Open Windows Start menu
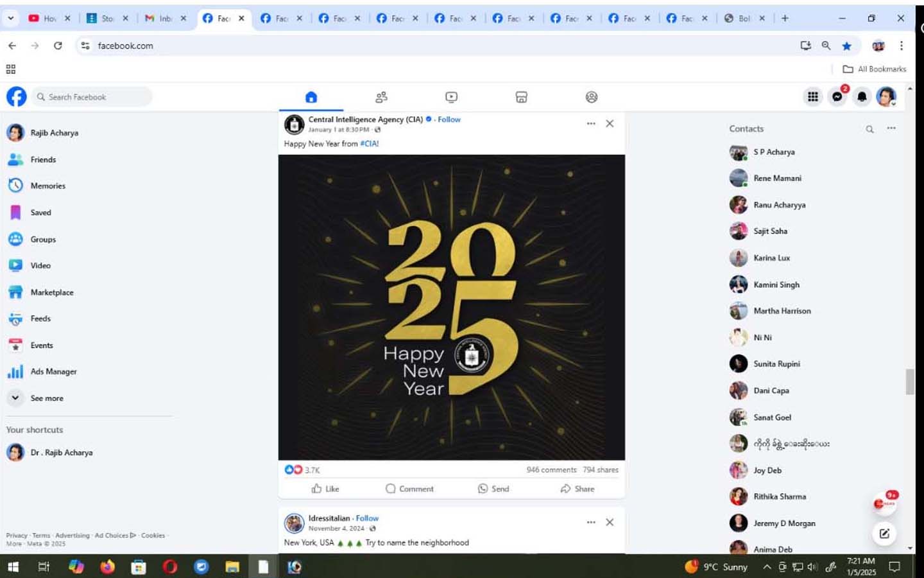924x578 pixels. click(x=13, y=567)
